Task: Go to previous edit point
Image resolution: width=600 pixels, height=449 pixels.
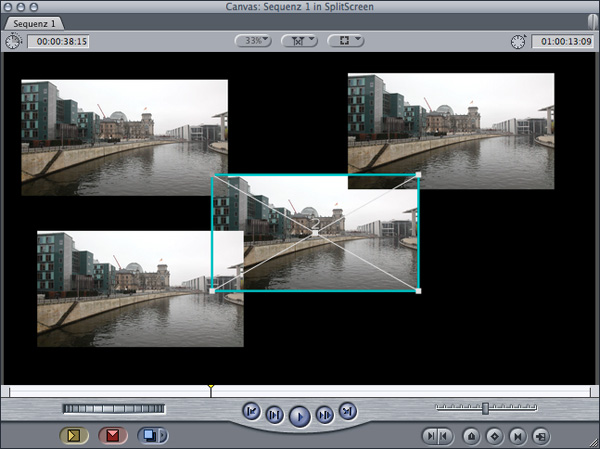Action: tap(252, 410)
